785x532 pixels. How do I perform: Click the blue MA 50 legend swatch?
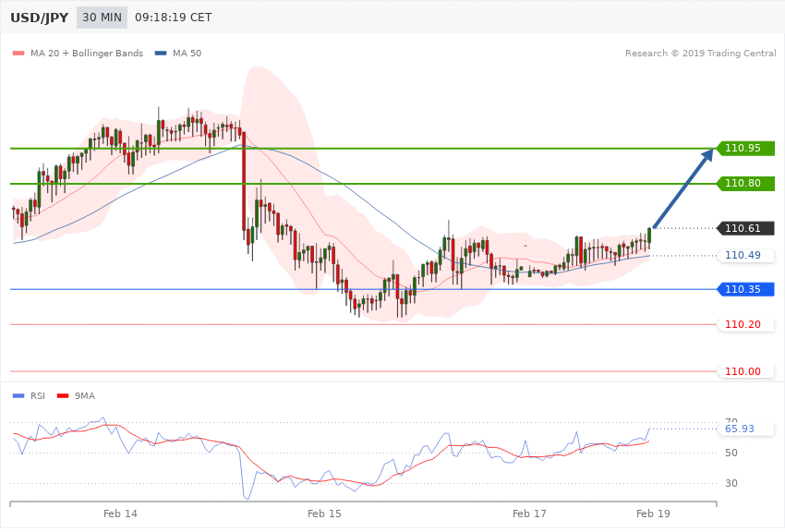click(x=161, y=53)
